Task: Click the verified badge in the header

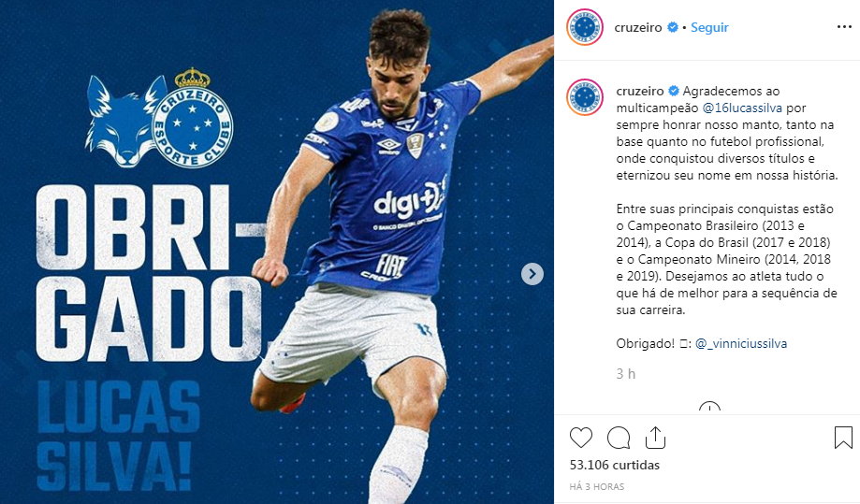Action: pyautogui.click(x=673, y=27)
